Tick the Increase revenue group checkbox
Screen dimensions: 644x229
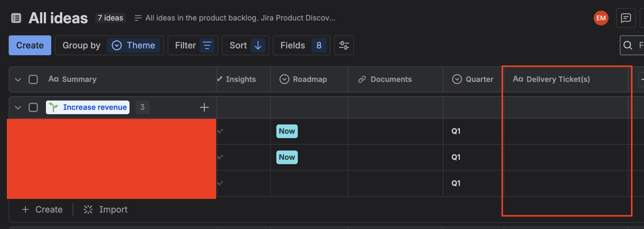(33, 107)
